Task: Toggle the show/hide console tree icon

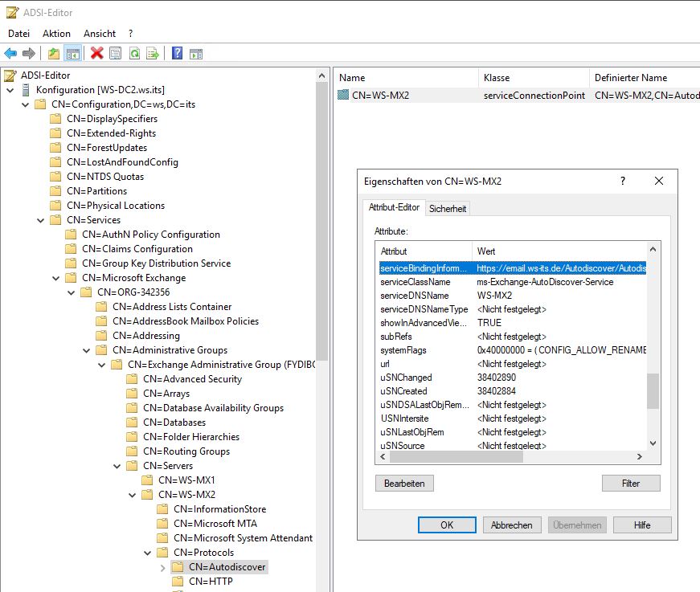Action: click(x=73, y=54)
